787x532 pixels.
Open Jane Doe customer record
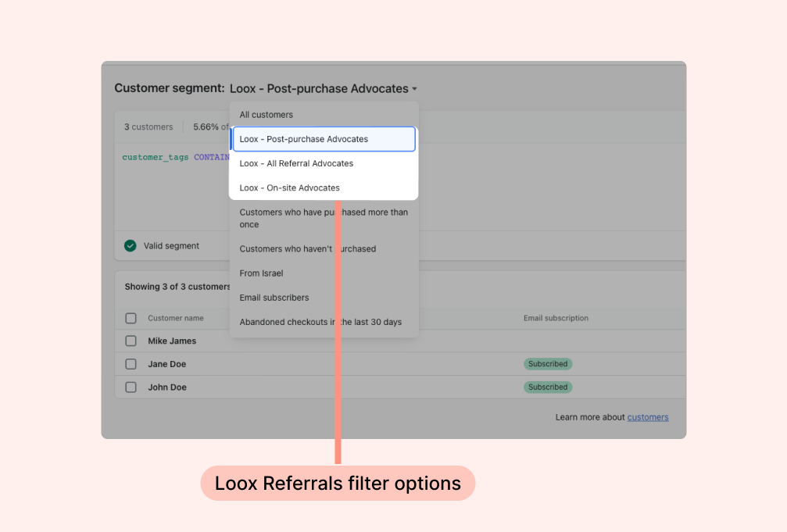(167, 364)
